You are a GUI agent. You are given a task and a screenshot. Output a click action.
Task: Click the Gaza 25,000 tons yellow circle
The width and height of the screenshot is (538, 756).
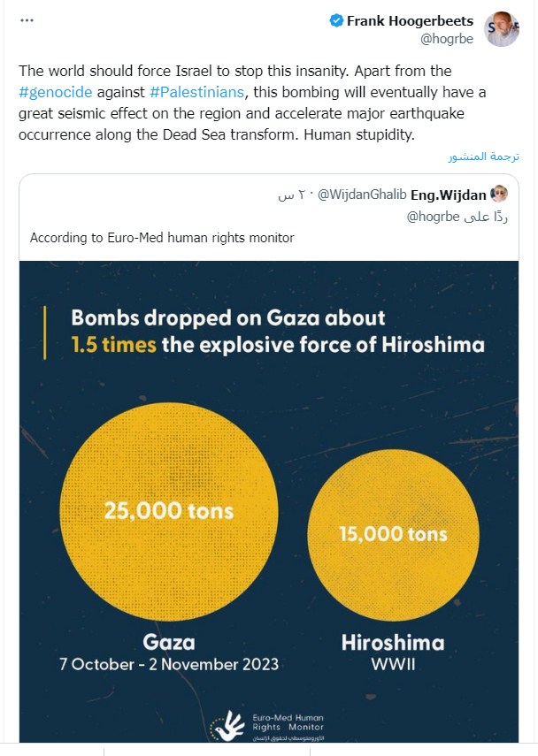(x=169, y=509)
